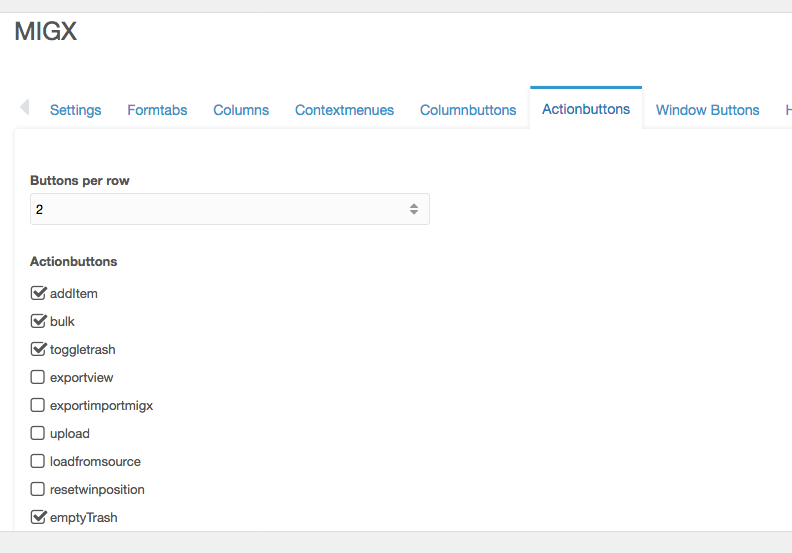The height and width of the screenshot is (553, 792).
Task: Disable the toggletrash checkbox
Action: (x=38, y=349)
